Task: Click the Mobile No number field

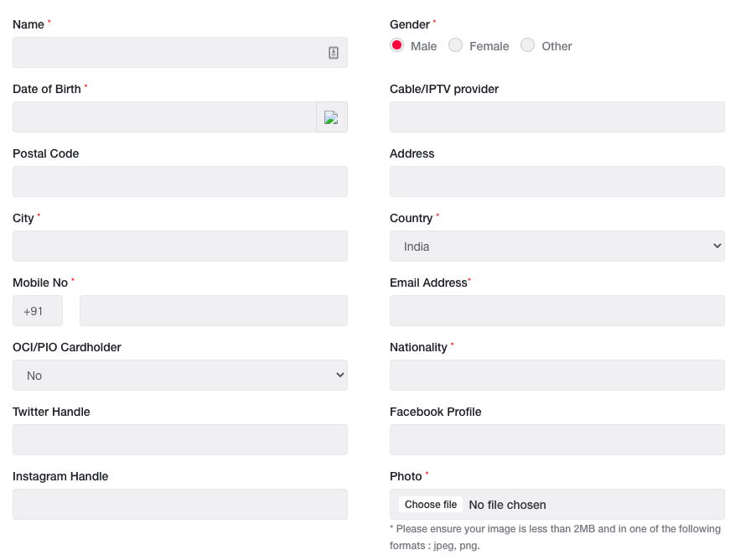Action: [213, 311]
